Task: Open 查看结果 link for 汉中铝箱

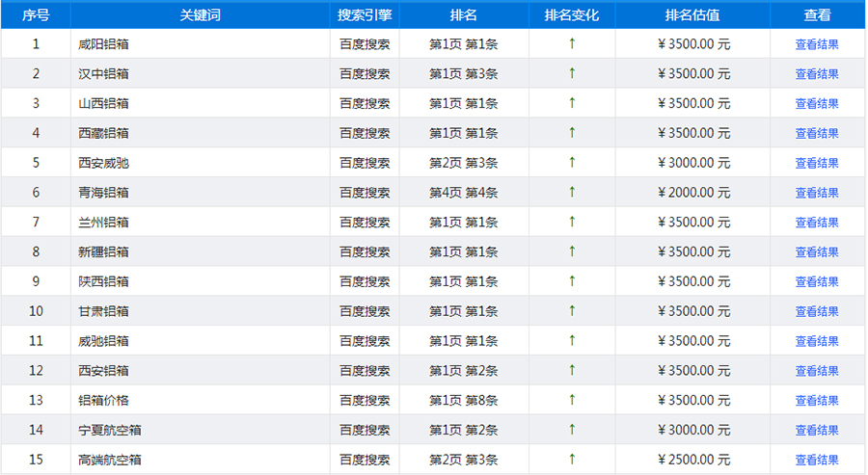Action: [817, 74]
